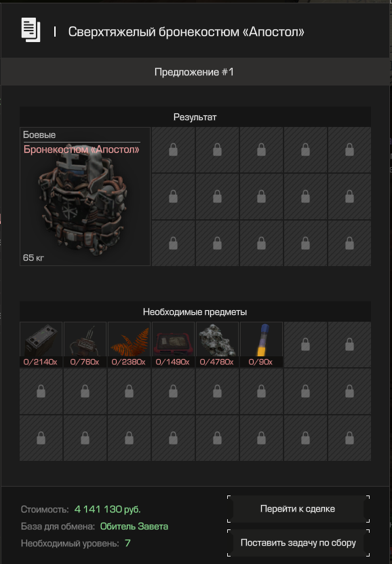Select the blue-capped vial requiring 90x
This screenshot has width=392, height=564.
click(261, 345)
